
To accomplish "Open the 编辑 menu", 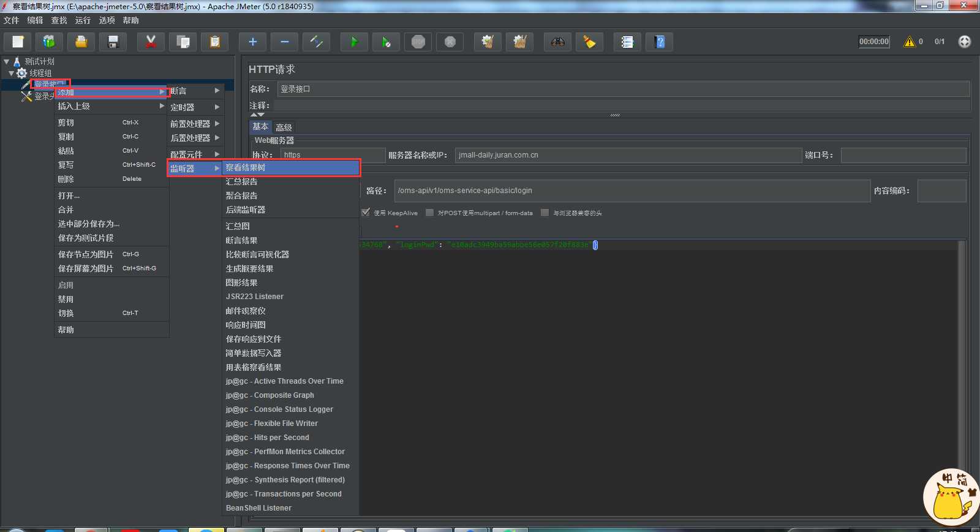I will tap(36, 20).
